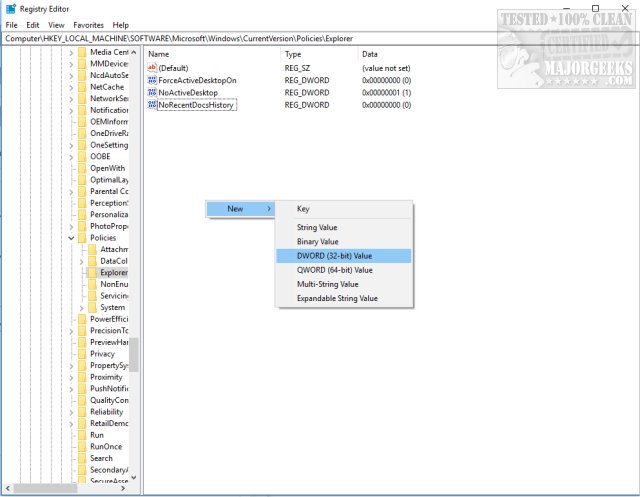Click the RunOnce folder icon
640x497 pixels.
pos(82,446)
